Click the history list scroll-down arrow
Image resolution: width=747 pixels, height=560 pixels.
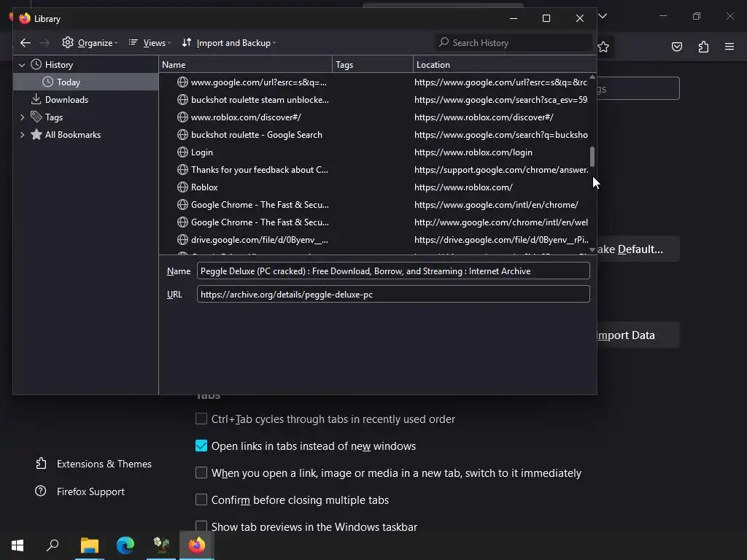pos(592,249)
